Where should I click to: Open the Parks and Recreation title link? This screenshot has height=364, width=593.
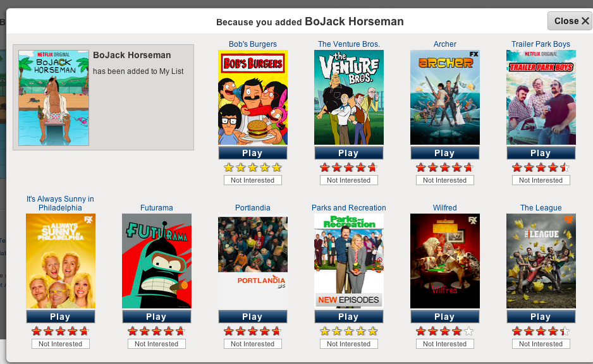tap(349, 207)
